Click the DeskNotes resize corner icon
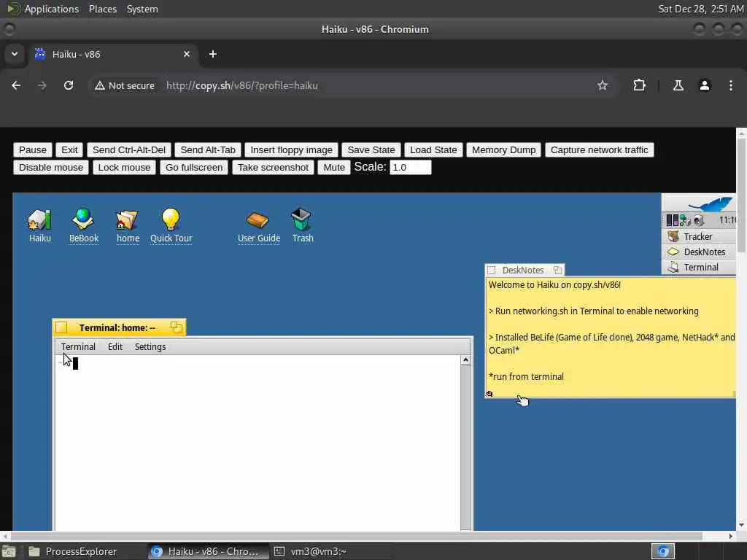The height and width of the screenshot is (560, 747). (489, 393)
